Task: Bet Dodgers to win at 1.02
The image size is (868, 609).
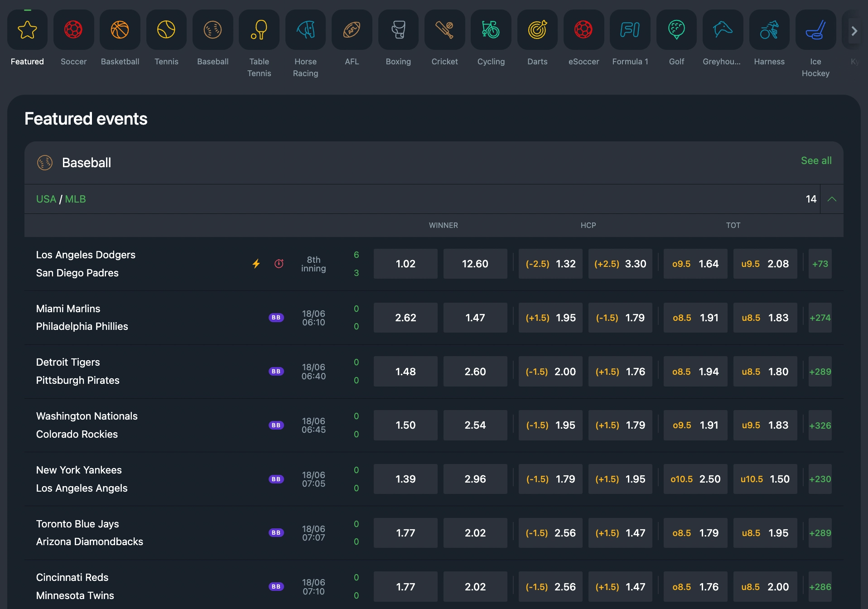Action: click(405, 264)
